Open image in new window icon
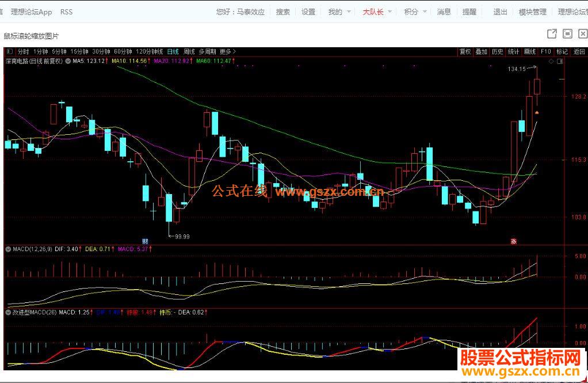This screenshot has width=588, height=383. 552,34
